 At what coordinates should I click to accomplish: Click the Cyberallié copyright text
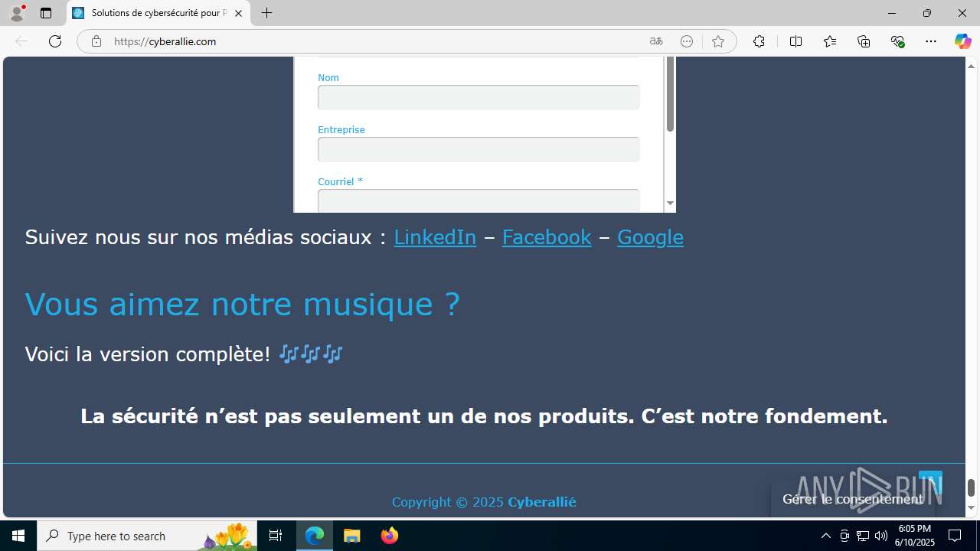542,502
